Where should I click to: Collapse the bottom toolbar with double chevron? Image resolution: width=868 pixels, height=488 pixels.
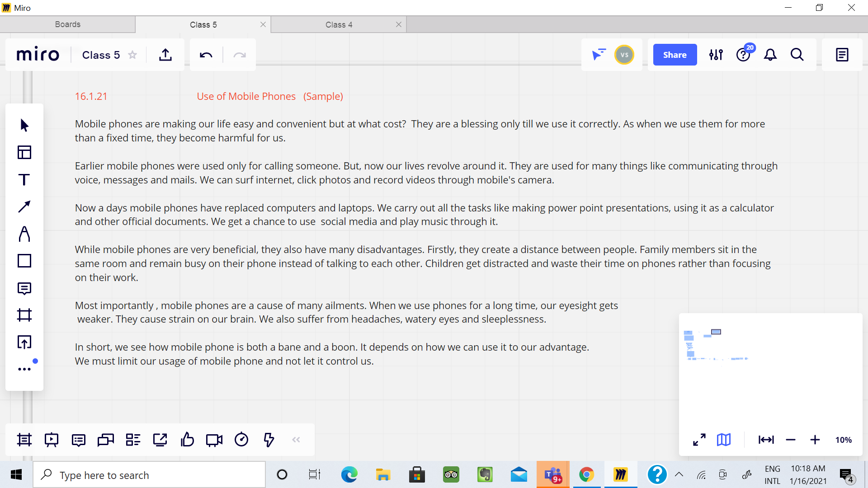point(296,440)
